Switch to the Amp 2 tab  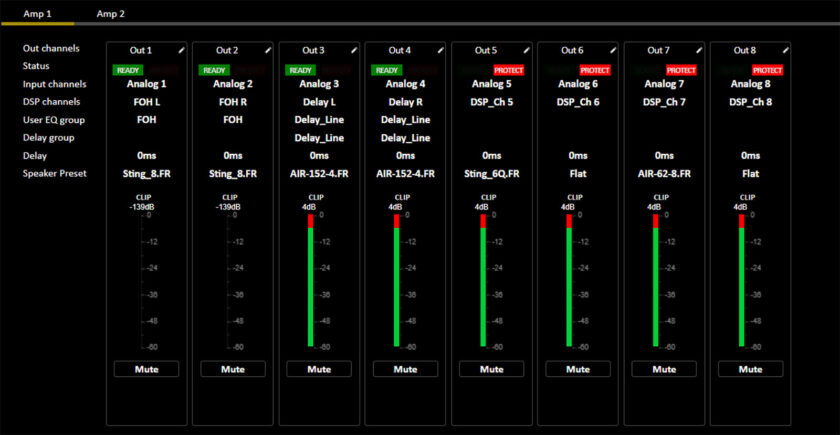pyautogui.click(x=110, y=14)
